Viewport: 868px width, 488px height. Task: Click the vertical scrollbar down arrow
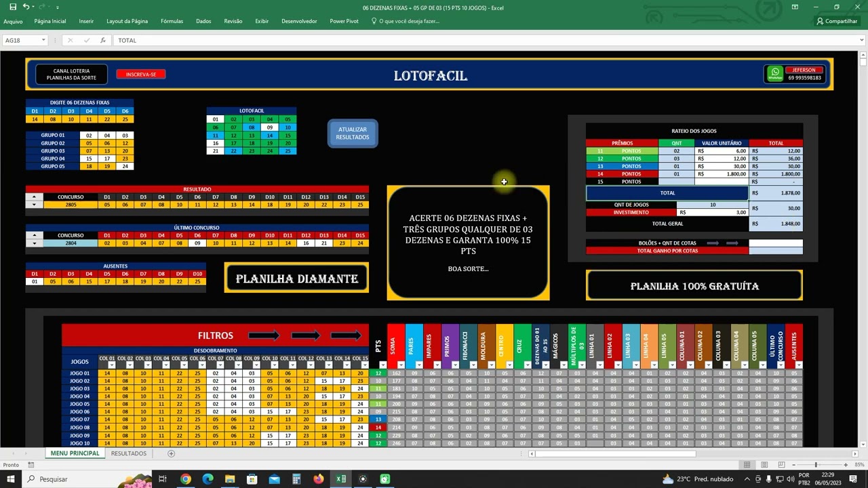coord(863,444)
